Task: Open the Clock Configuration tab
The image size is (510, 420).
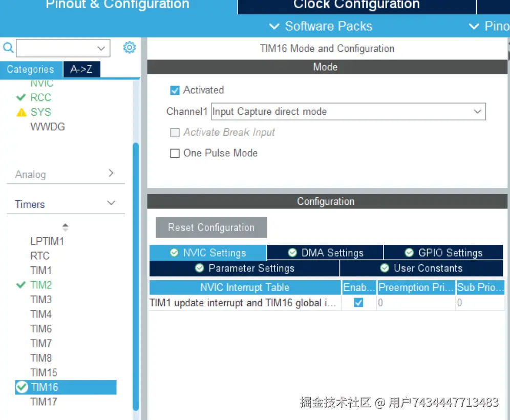Action: point(356,6)
